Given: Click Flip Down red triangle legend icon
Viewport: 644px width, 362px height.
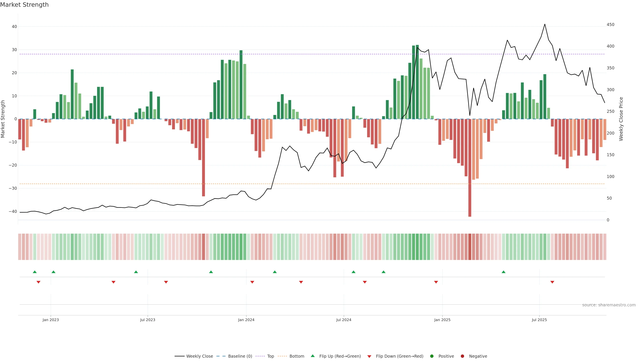Looking at the screenshot, I should point(369,356).
